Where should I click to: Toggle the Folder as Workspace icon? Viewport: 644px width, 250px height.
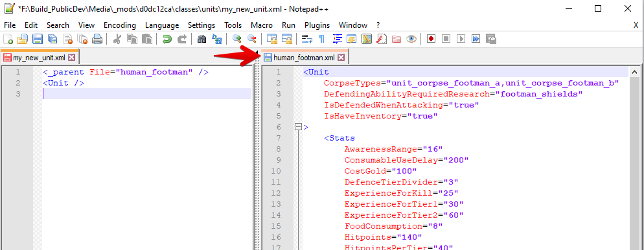[x=397, y=39]
